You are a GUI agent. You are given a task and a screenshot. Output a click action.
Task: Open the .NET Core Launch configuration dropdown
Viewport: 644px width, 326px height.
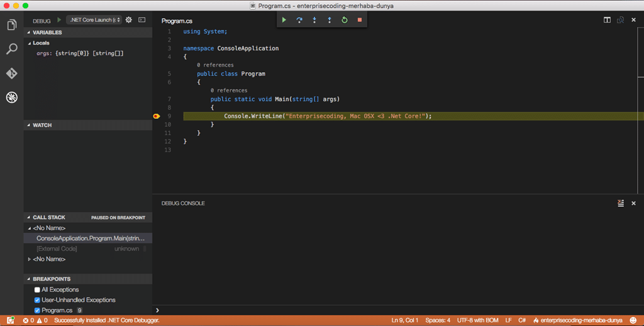[94, 19]
